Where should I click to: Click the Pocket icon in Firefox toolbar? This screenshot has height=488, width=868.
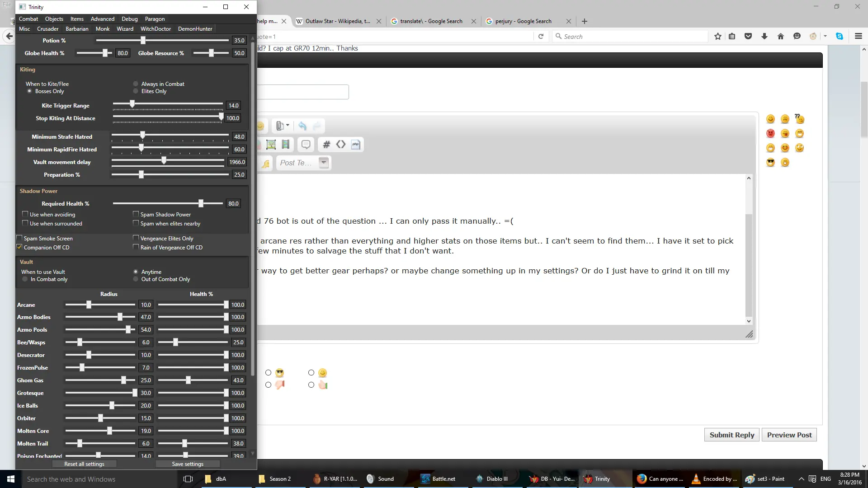[748, 37]
